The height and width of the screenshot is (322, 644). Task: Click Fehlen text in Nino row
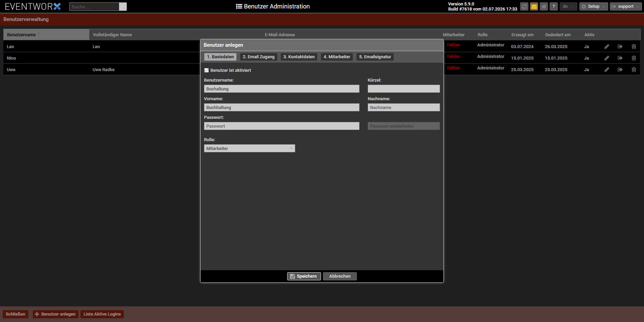click(454, 57)
